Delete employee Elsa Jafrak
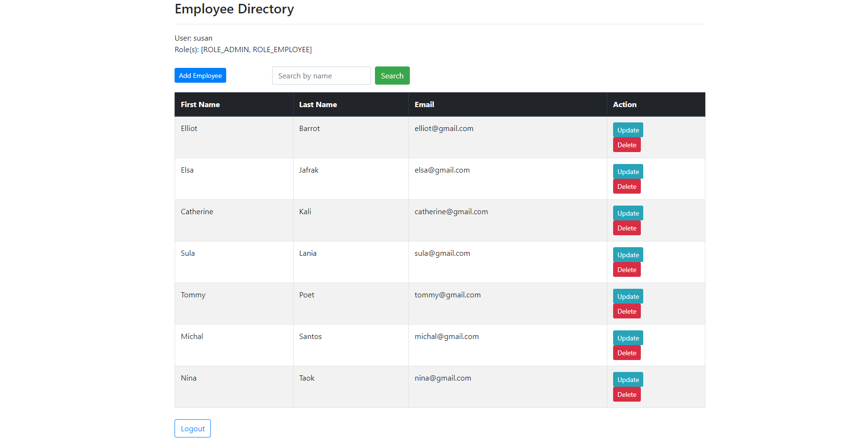The width and height of the screenshot is (868, 448). 626,186
